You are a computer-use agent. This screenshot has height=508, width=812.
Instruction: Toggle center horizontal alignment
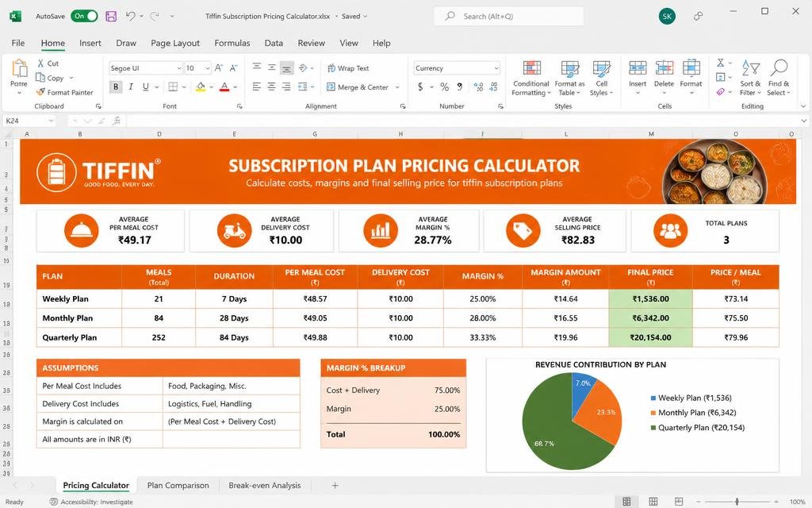point(271,87)
